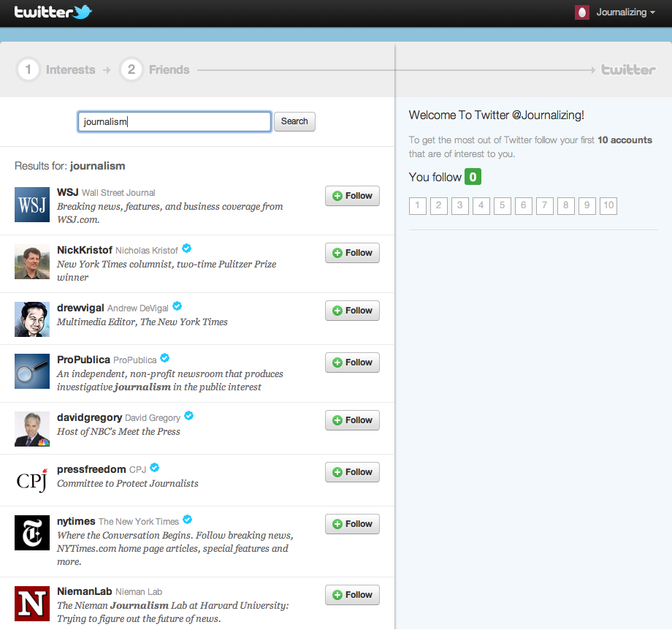The width and height of the screenshot is (672, 630).
Task: Click the 'Results for: journalism' heading
Action: point(70,166)
